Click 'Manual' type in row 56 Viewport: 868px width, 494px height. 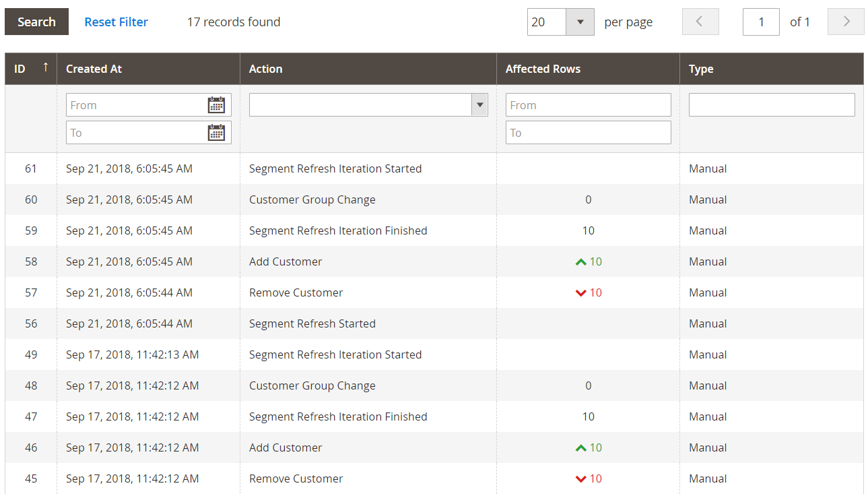(x=708, y=323)
